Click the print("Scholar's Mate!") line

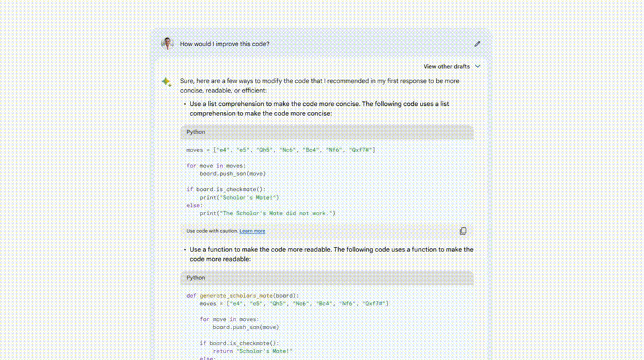[x=239, y=198]
